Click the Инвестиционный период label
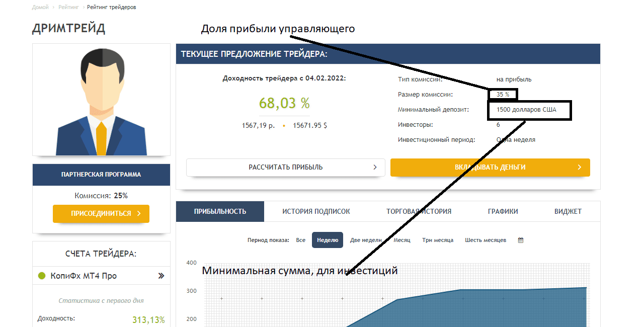The width and height of the screenshot is (644, 327). tap(436, 140)
